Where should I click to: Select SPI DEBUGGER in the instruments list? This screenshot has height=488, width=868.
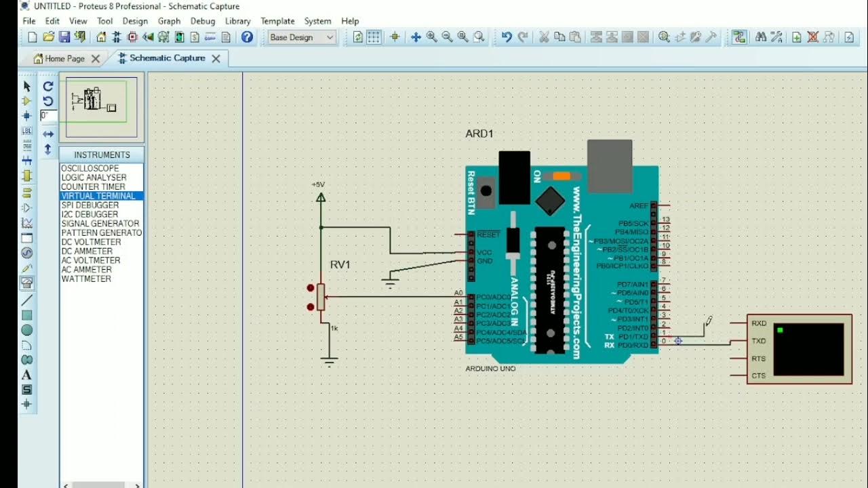pos(102,205)
